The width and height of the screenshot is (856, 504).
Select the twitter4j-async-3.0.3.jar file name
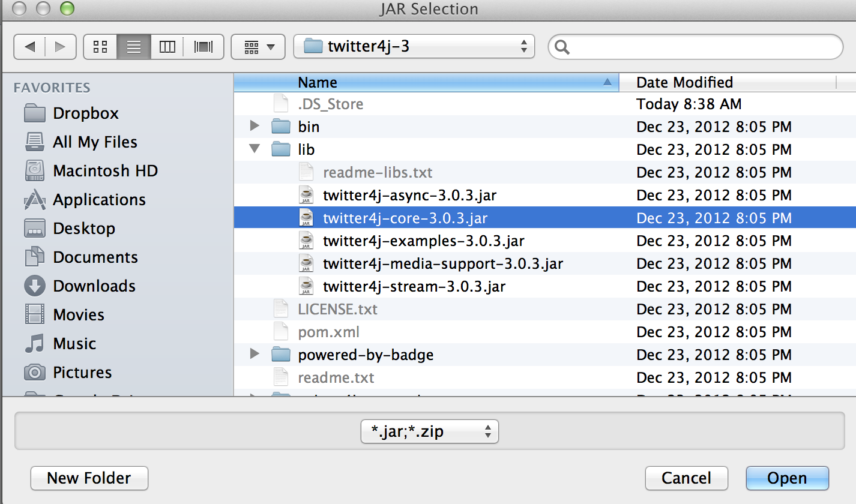point(409,195)
